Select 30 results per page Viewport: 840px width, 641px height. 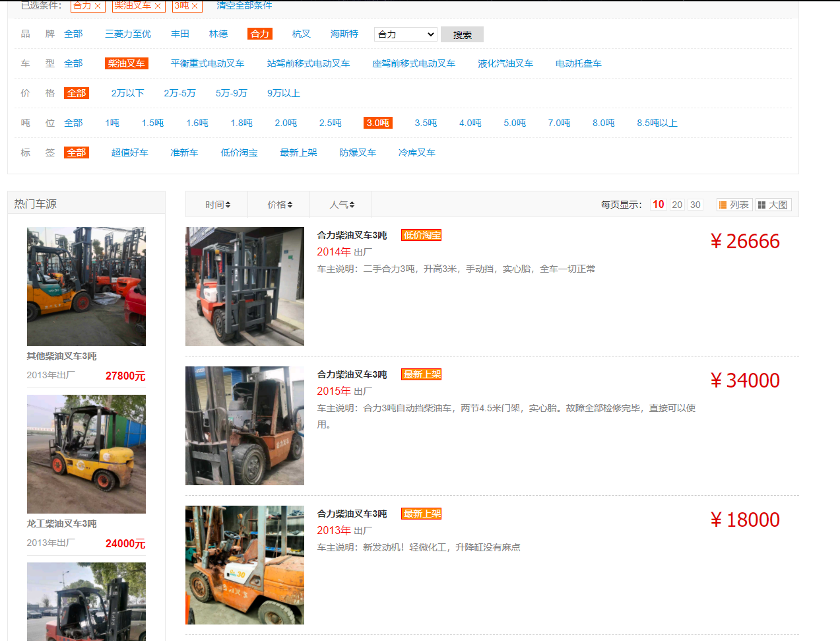tap(695, 204)
